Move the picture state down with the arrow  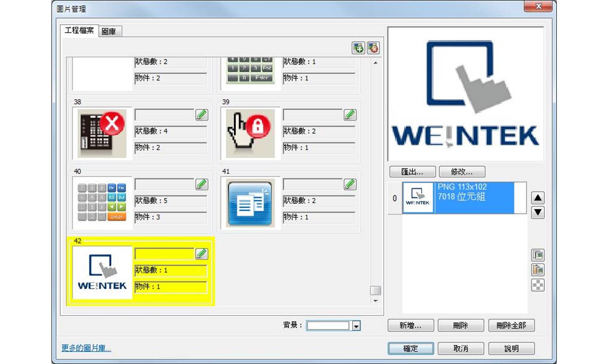[x=537, y=212]
